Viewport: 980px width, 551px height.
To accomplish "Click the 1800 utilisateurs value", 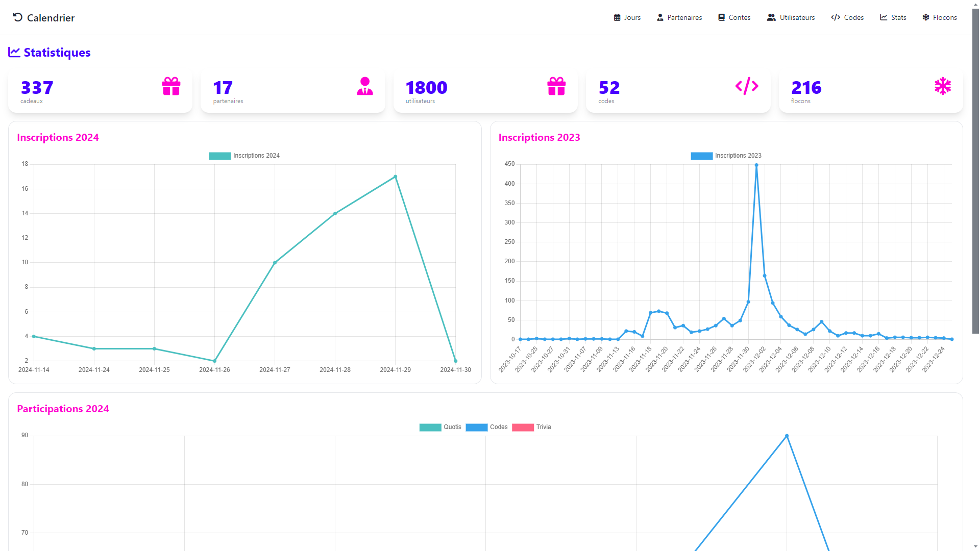I will click(x=427, y=88).
